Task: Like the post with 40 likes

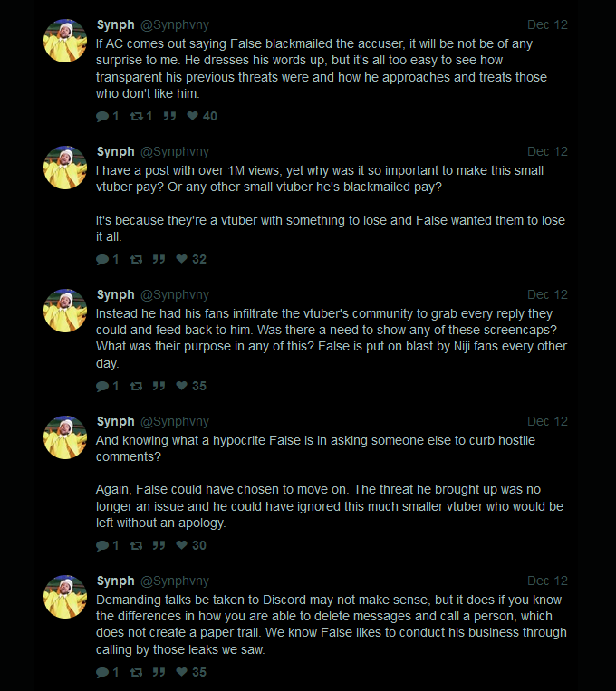Action: tap(192, 116)
